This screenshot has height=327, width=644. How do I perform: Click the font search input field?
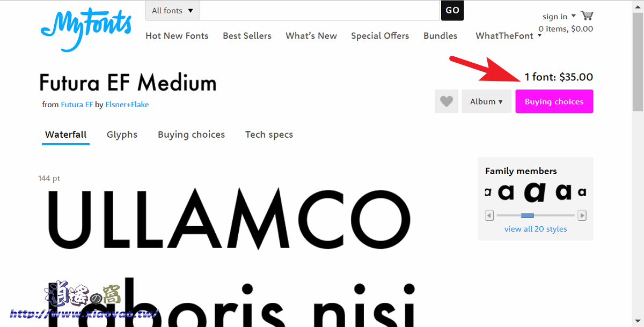(319, 10)
